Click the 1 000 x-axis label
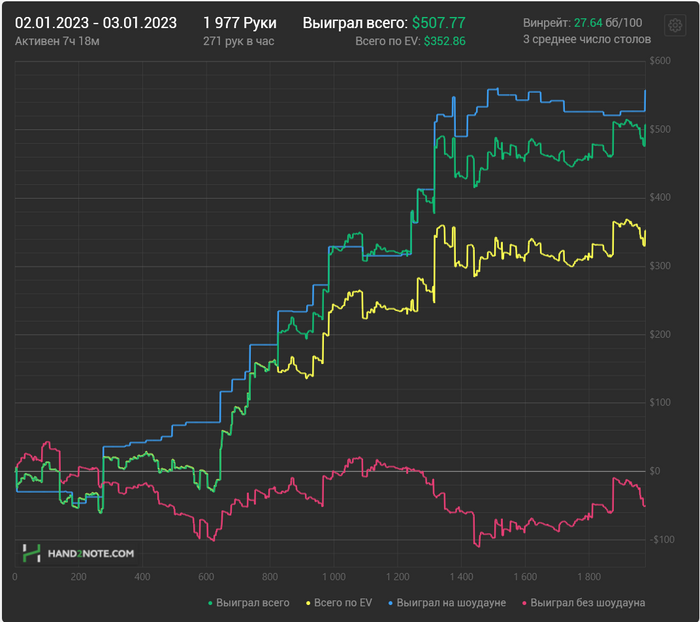The height and width of the screenshot is (622, 700). (334, 577)
